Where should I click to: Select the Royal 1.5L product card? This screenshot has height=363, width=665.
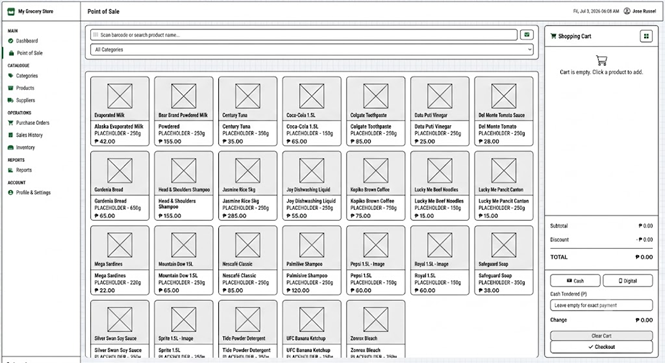pos(440,260)
